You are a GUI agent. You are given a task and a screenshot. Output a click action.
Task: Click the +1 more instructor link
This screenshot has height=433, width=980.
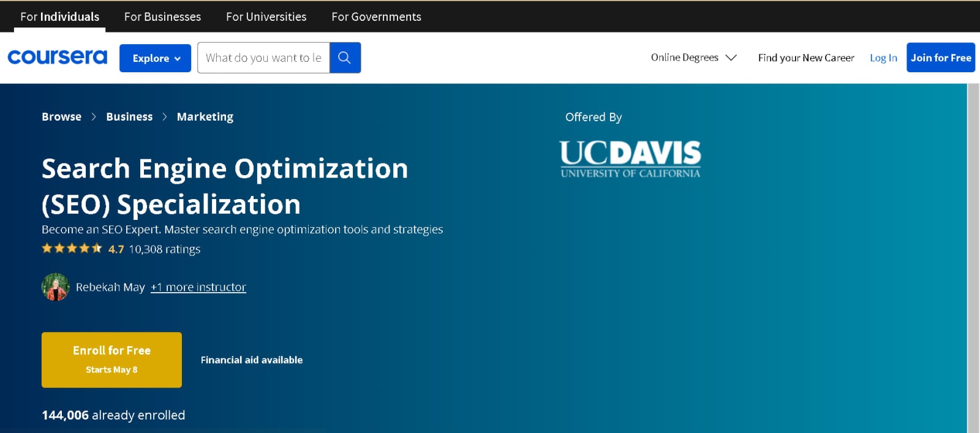(x=198, y=287)
